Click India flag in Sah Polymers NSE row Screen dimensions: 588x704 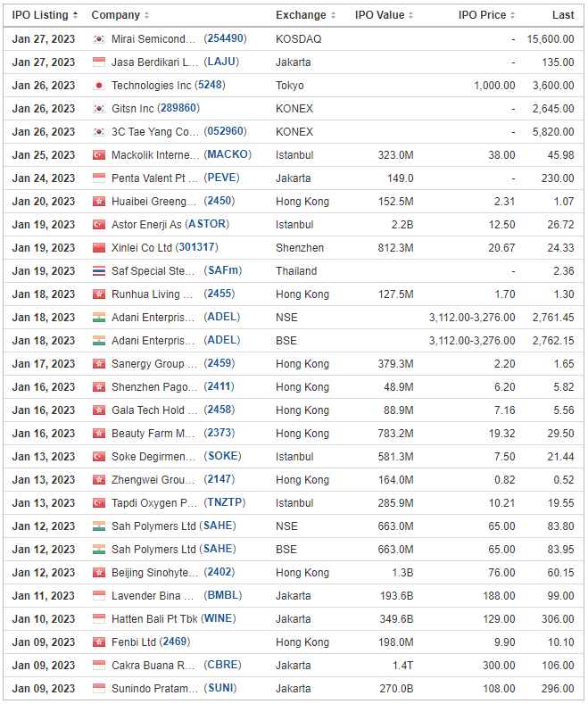point(99,526)
